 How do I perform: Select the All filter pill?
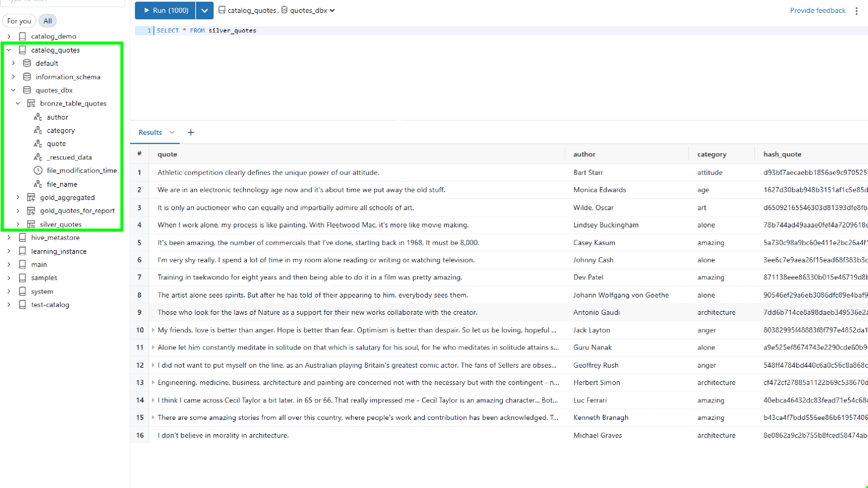coord(47,21)
